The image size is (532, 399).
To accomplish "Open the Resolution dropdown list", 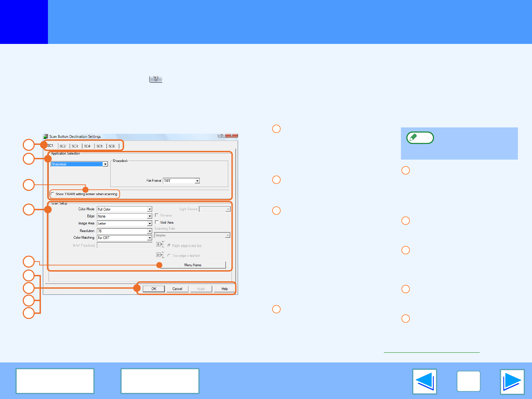I will tap(150, 231).
